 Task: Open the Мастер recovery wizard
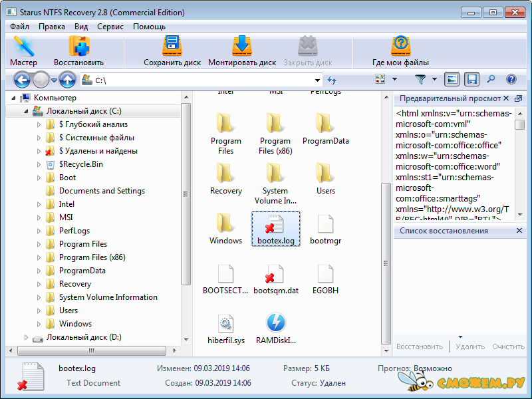(x=24, y=51)
